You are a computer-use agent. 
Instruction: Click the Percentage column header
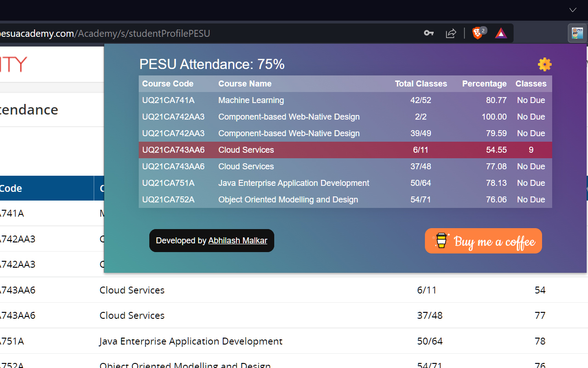coord(484,84)
